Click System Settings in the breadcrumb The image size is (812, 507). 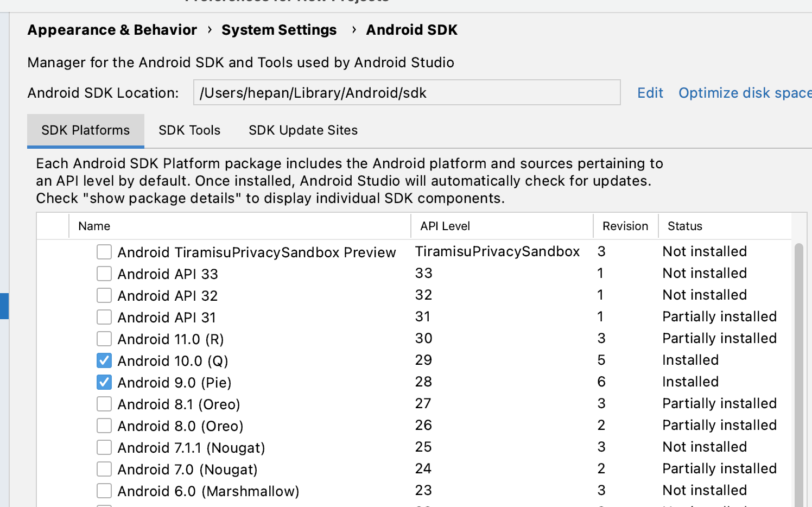tap(279, 30)
